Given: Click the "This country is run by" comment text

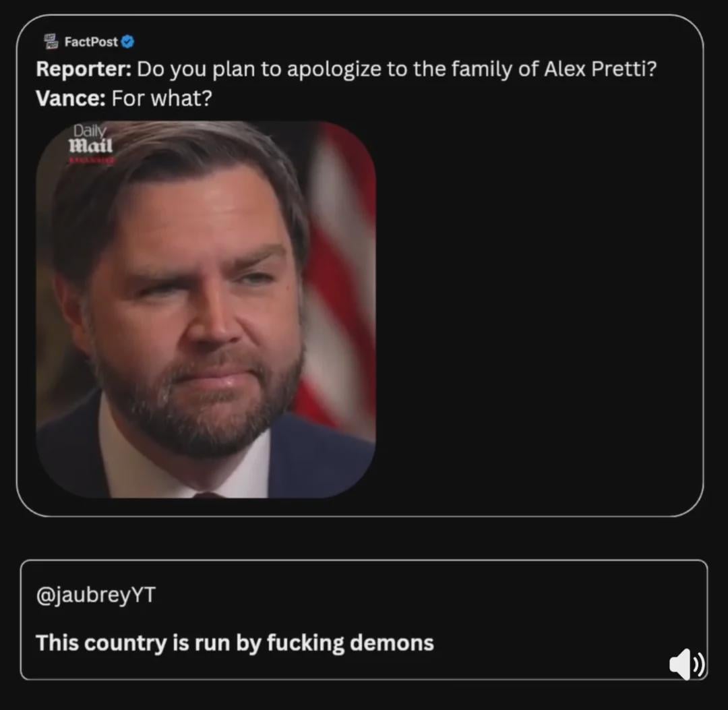Looking at the screenshot, I should (x=148, y=643).
